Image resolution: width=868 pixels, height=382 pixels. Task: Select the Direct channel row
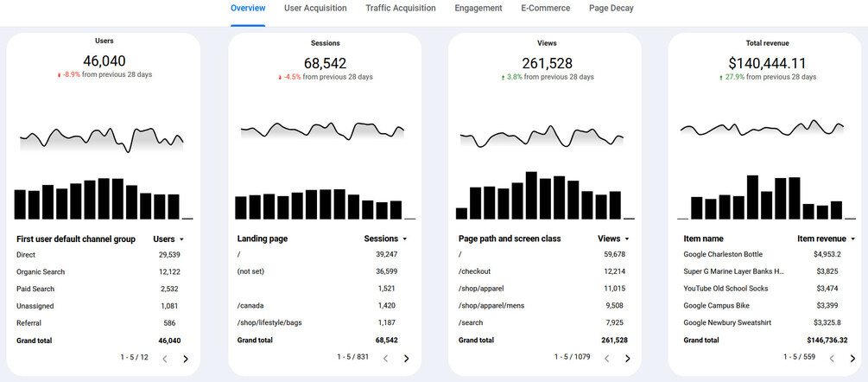(x=98, y=255)
